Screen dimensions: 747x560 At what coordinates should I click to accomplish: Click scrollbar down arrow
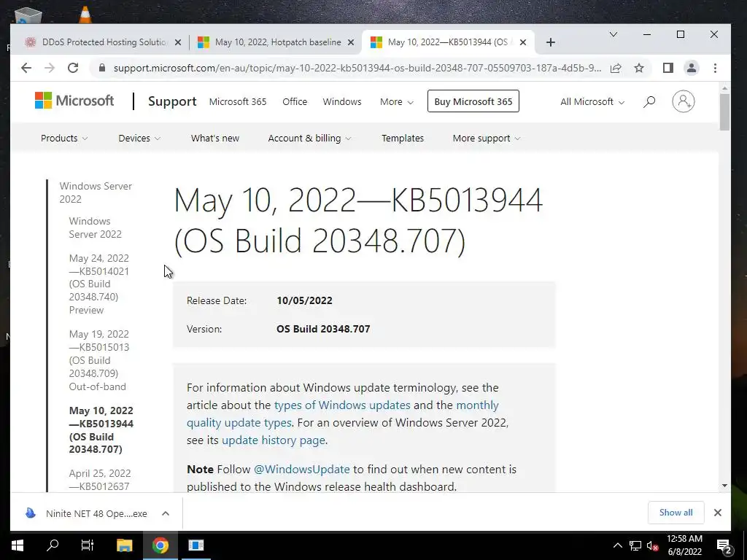(724, 486)
